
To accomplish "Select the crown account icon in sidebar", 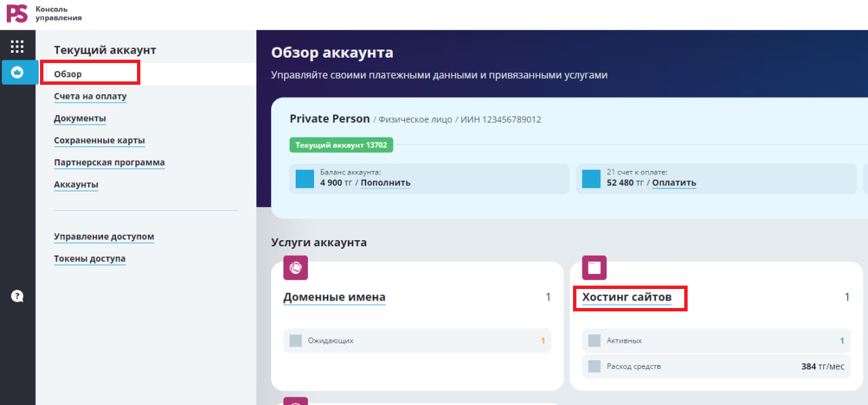I will tap(18, 72).
